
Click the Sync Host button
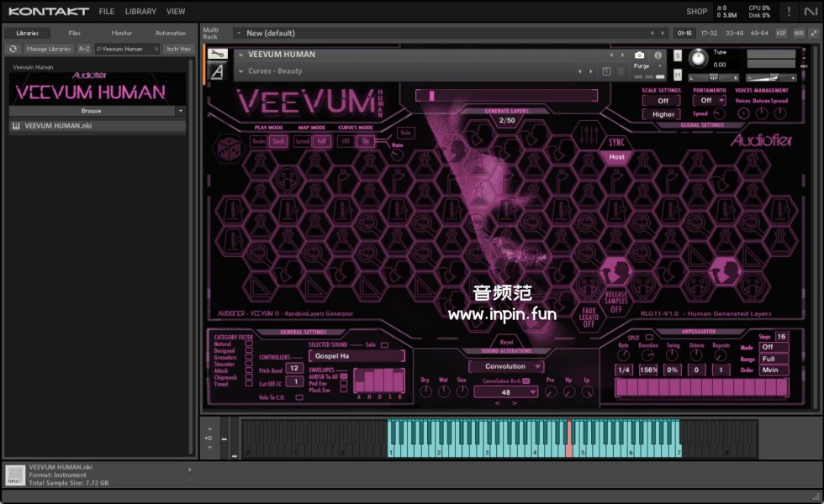click(x=616, y=157)
